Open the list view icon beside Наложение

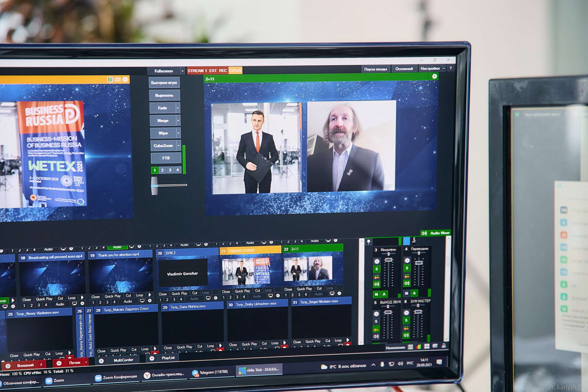[411, 347]
